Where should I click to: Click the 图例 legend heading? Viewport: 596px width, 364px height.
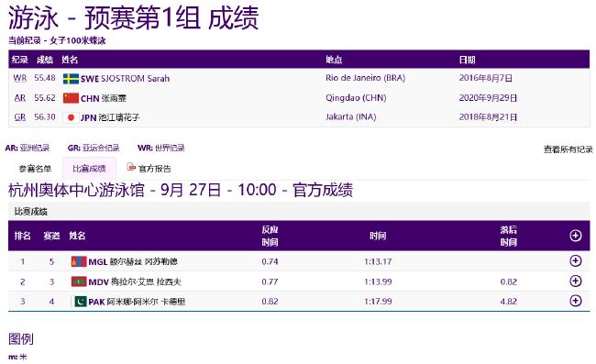[x=21, y=338]
